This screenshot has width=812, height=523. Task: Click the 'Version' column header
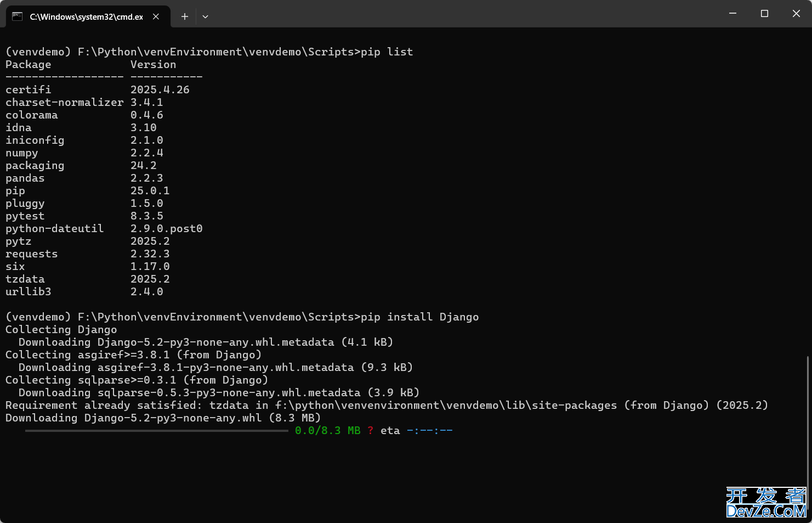[154, 64]
